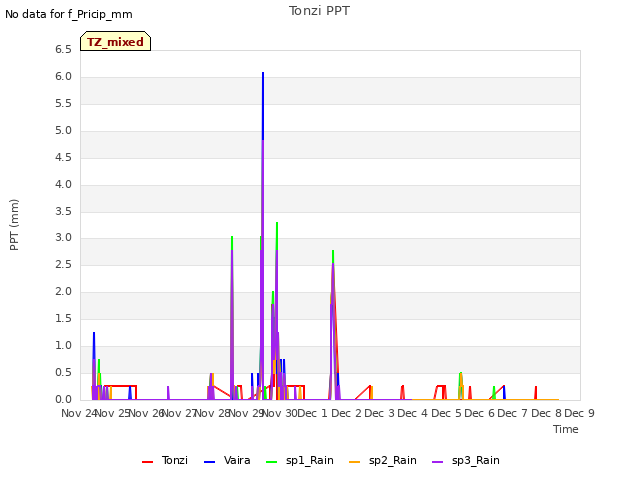Viewport: 640px width, 480px height.
Task: Click the purple sp3_Rain legend swatch
Action: pos(438,462)
